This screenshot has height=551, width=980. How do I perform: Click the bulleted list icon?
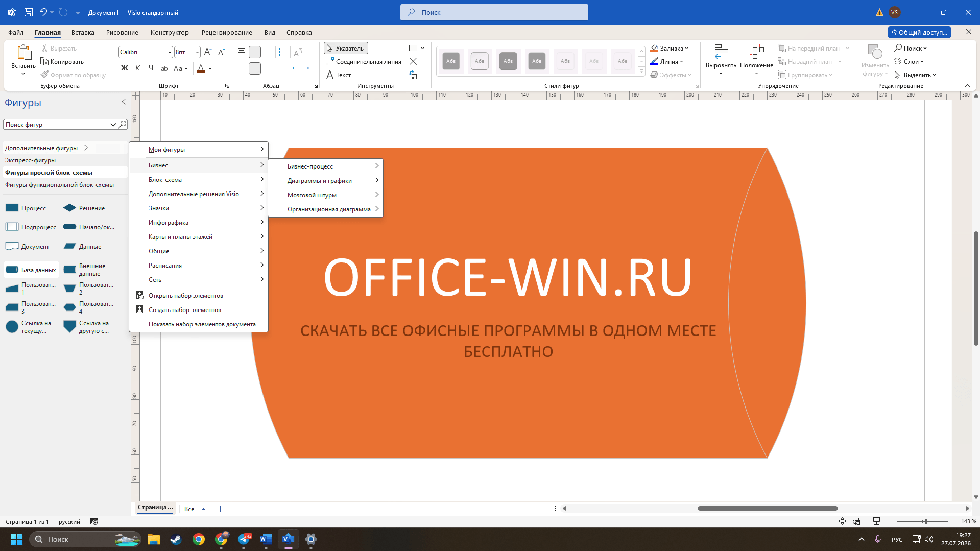pos(283,52)
